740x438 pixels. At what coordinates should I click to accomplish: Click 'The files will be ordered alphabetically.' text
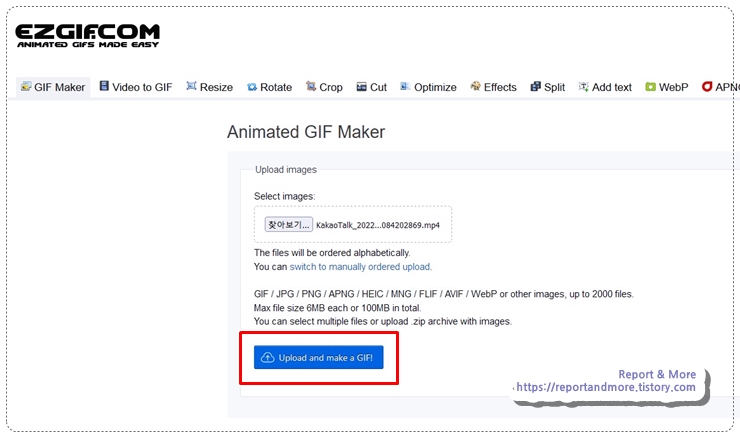[x=332, y=253]
